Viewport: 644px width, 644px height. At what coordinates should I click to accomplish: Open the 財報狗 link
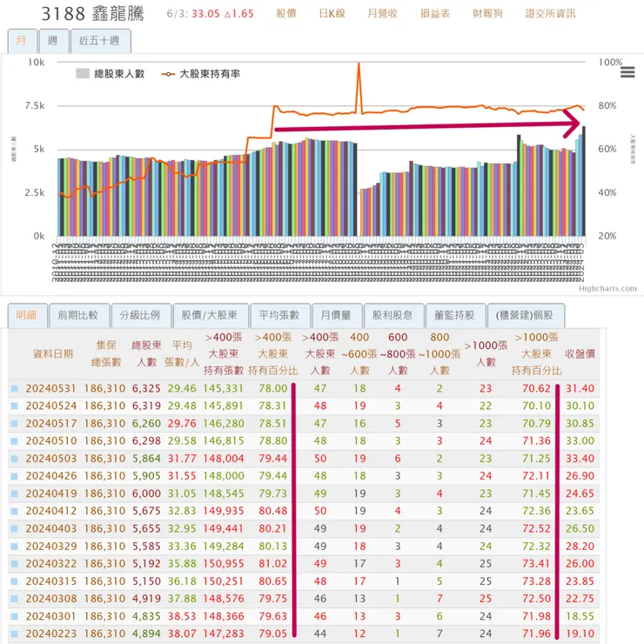pos(487,14)
